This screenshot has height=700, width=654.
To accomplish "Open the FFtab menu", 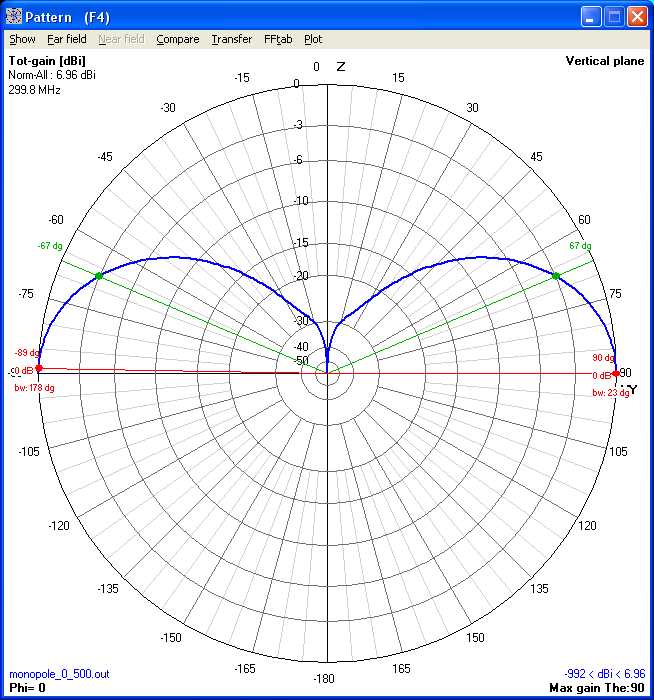I will click(x=278, y=39).
